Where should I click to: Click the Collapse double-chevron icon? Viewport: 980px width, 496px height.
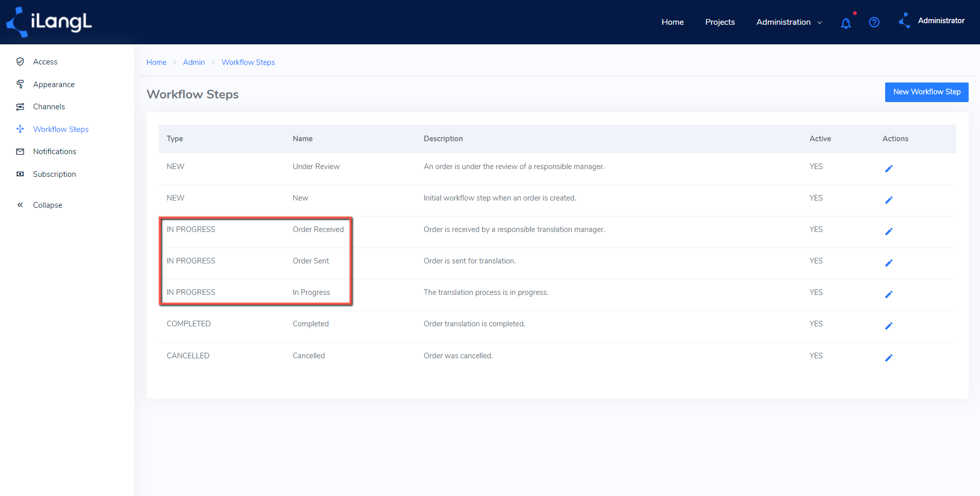pyautogui.click(x=20, y=205)
